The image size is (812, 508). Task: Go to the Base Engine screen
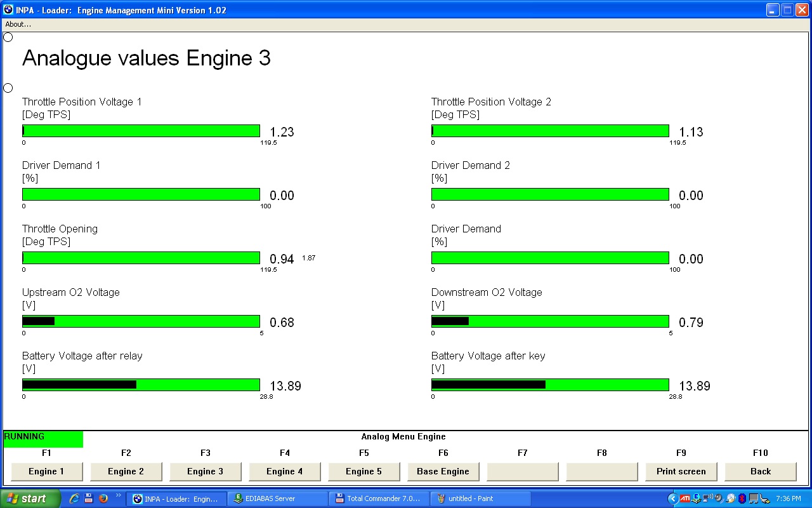click(443, 471)
